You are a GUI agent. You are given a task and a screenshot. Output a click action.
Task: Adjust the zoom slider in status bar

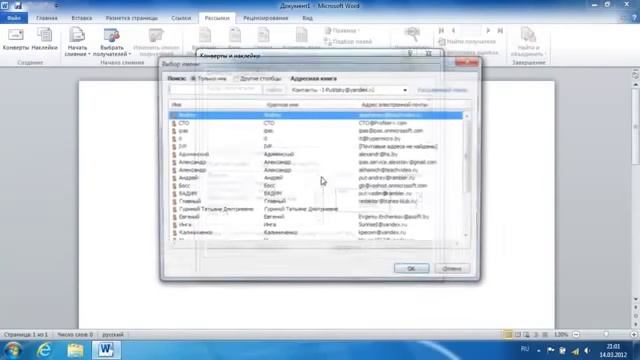(x=606, y=334)
